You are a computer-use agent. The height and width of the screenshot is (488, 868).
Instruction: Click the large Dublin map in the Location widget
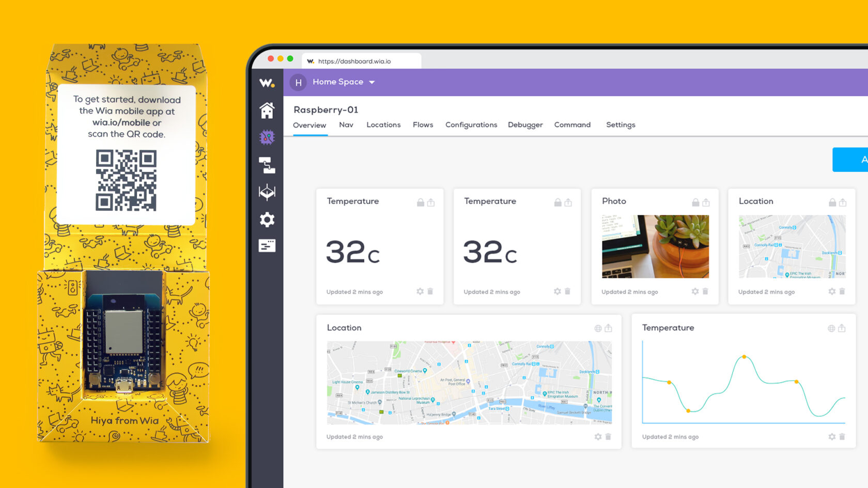469,383
